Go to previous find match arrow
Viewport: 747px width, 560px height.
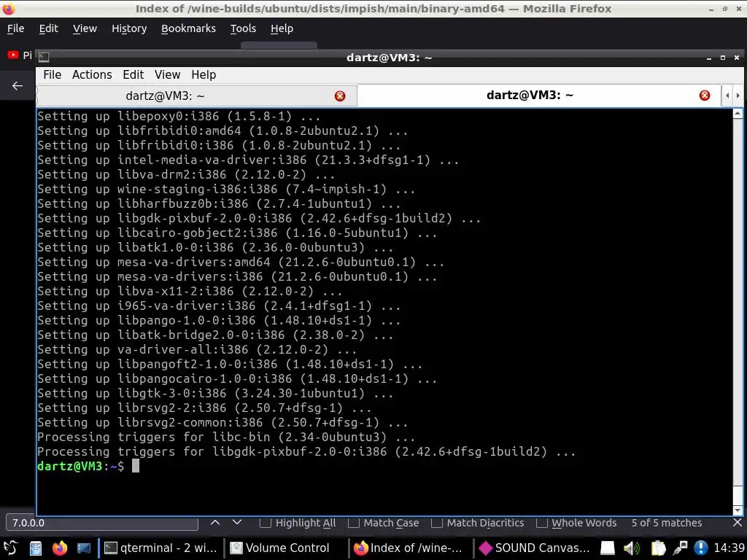click(215, 522)
